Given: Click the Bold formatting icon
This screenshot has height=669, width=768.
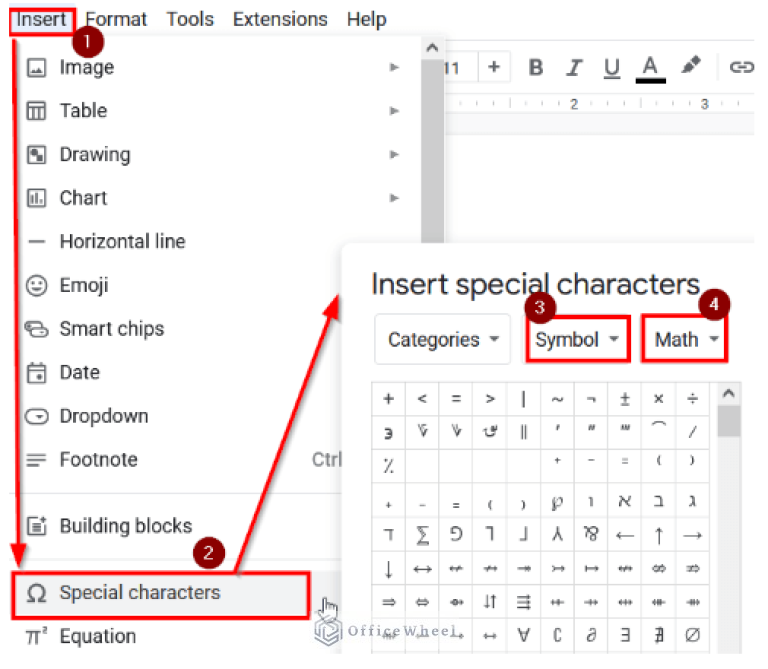Looking at the screenshot, I should [x=536, y=67].
